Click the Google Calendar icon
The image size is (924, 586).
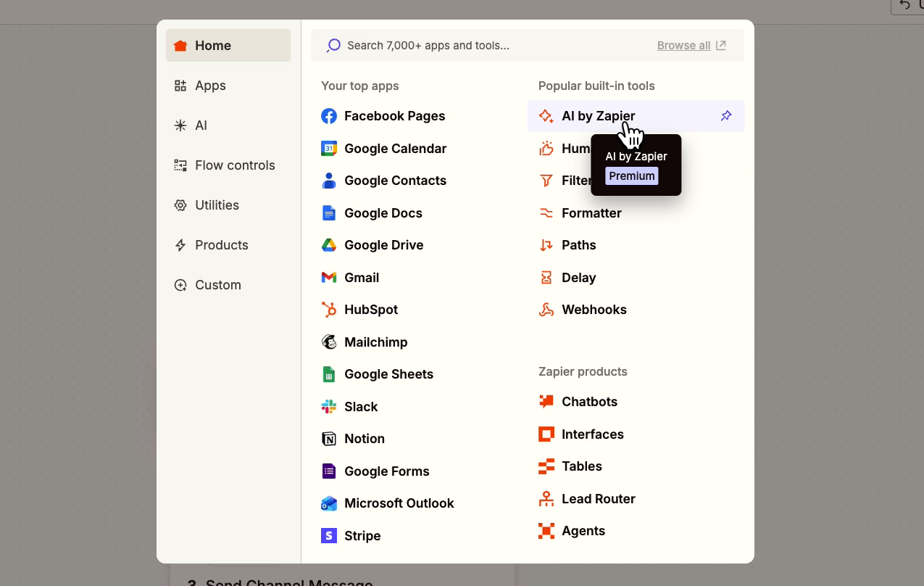coord(329,149)
